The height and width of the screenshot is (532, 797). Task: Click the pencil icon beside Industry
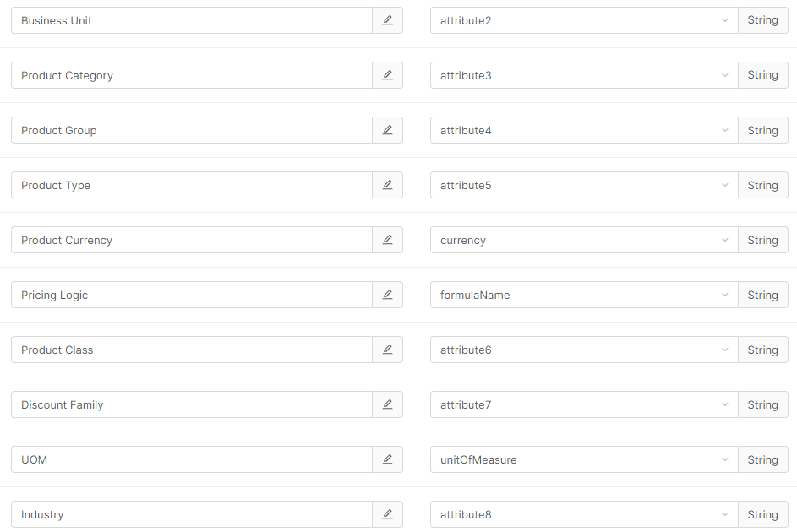pos(387,514)
